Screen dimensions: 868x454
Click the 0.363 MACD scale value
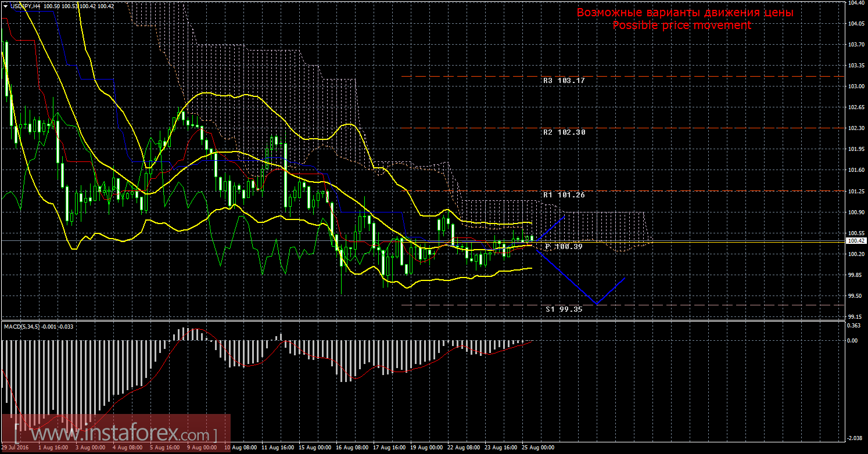855,326
